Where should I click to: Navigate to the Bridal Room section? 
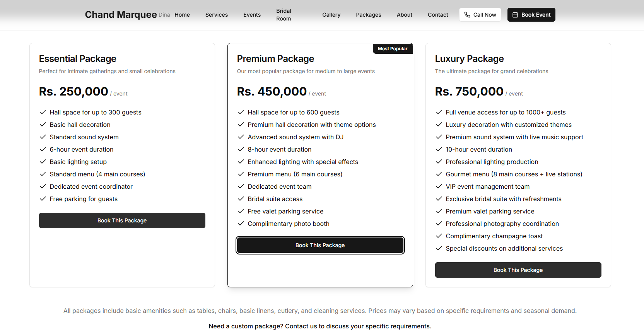point(284,15)
